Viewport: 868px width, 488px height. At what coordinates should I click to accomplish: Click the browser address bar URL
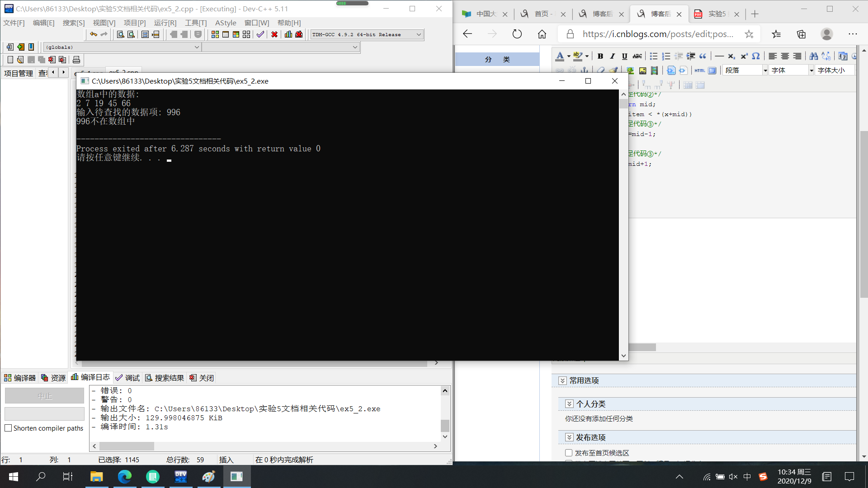pos(657,34)
